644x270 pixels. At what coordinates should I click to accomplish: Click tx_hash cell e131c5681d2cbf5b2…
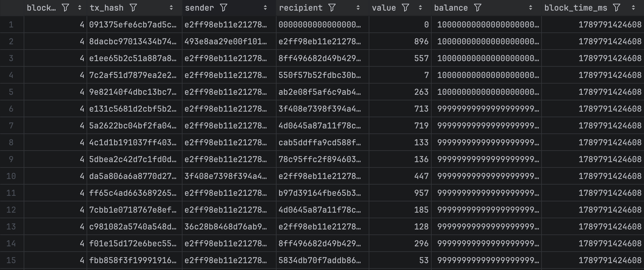tap(134, 109)
